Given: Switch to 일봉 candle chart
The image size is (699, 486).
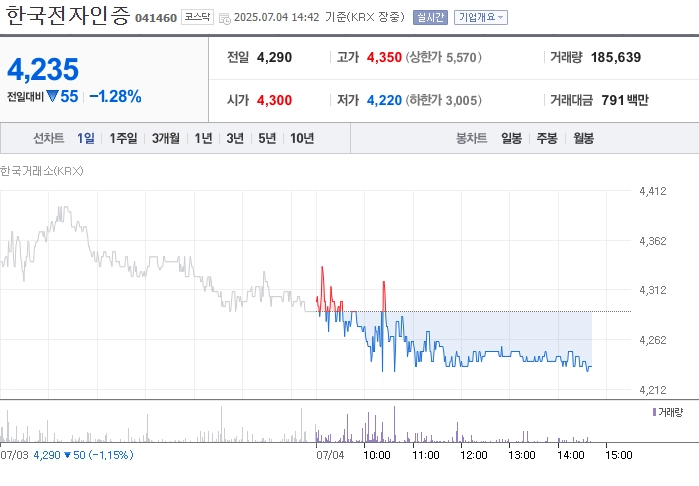Looking at the screenshot, I should click(511, 138).
